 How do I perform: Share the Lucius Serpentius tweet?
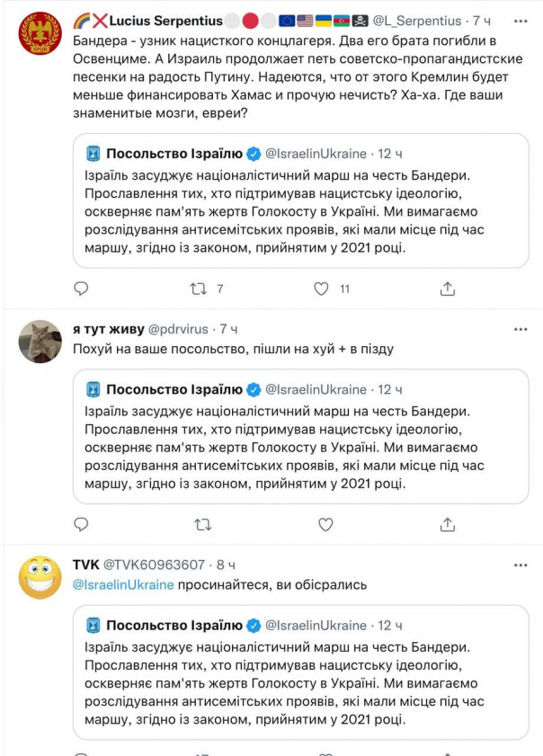tap(447, 289)
